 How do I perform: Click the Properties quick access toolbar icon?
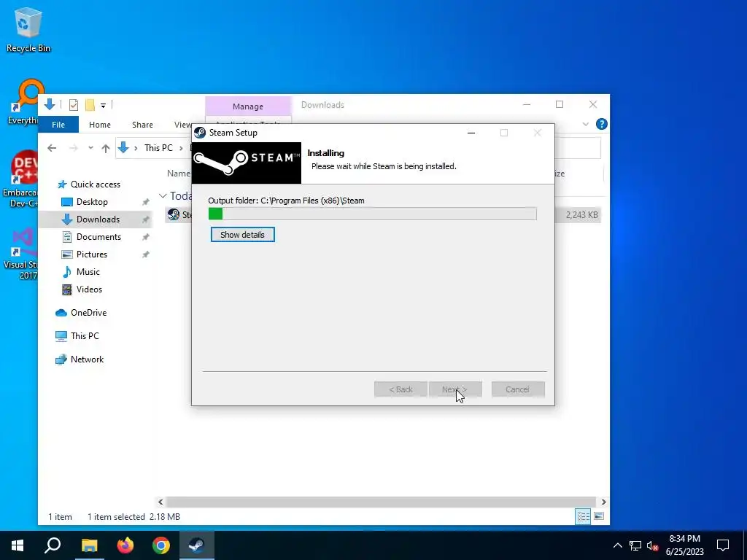(x=74, y=105)
